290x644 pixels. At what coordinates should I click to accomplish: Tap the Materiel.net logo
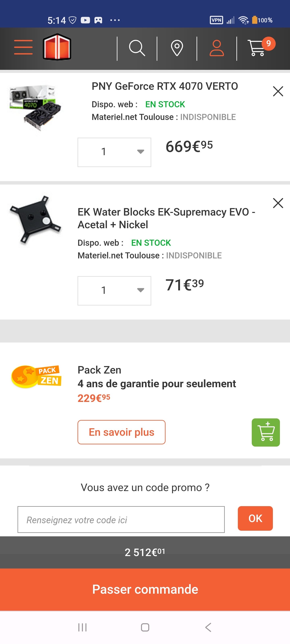pos(57,47)
